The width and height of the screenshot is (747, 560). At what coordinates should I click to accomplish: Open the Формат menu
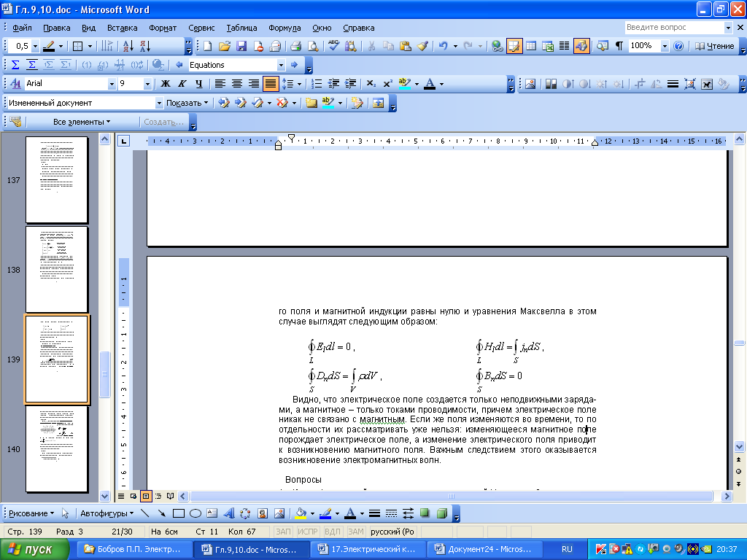pos(163,28)
